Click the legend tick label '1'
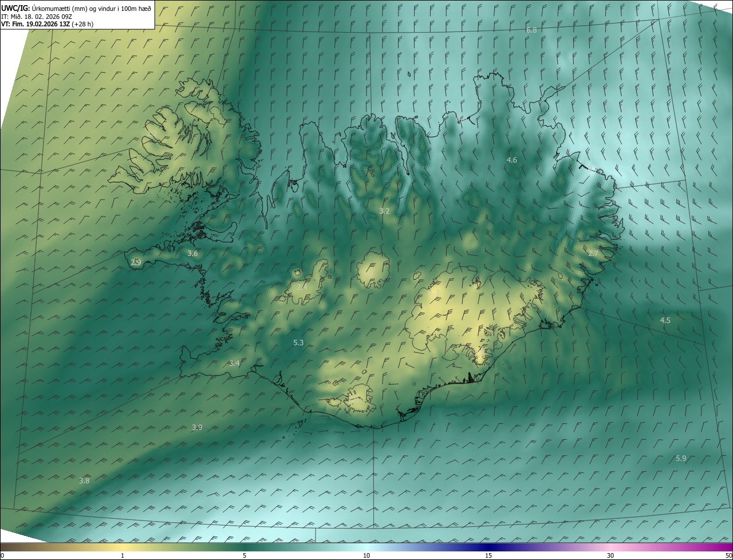 123,556
